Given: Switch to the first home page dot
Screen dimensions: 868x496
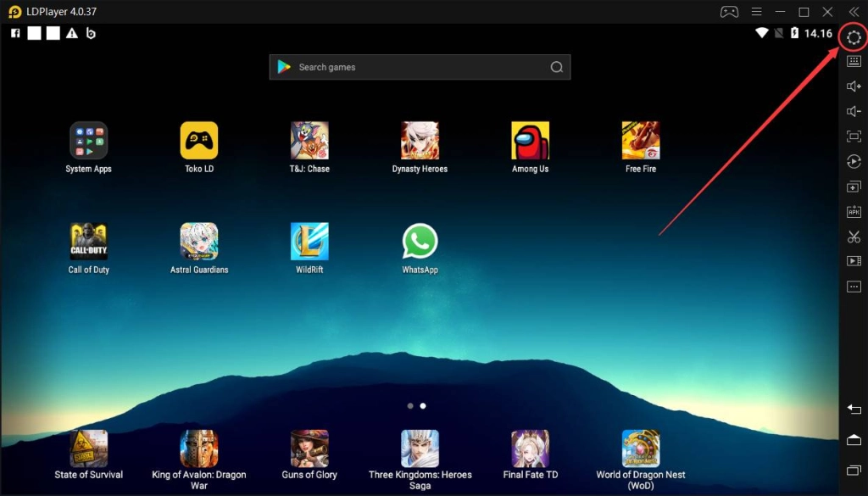Looking at the screenshot, I should 410,406.
